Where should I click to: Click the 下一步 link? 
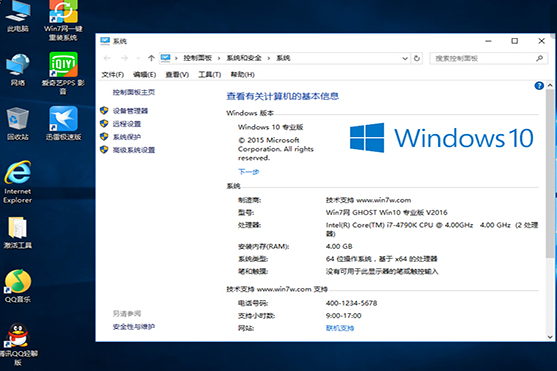click(248, 172)
